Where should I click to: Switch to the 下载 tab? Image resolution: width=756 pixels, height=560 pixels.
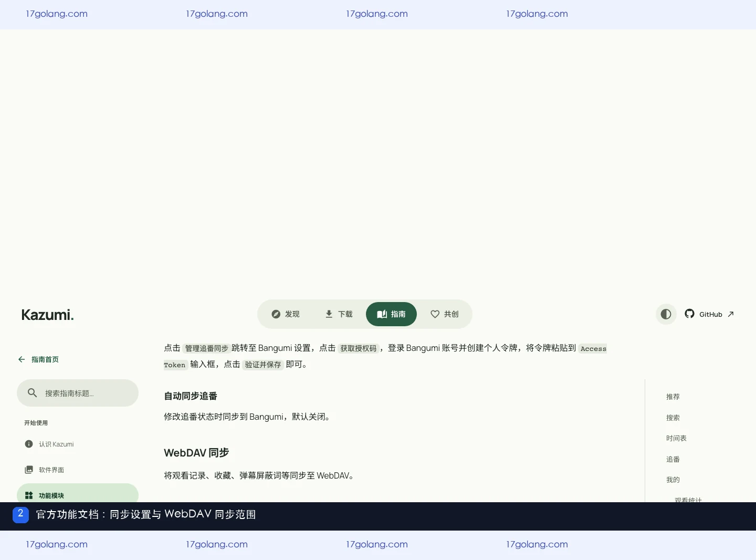click(x=339, y=314)
